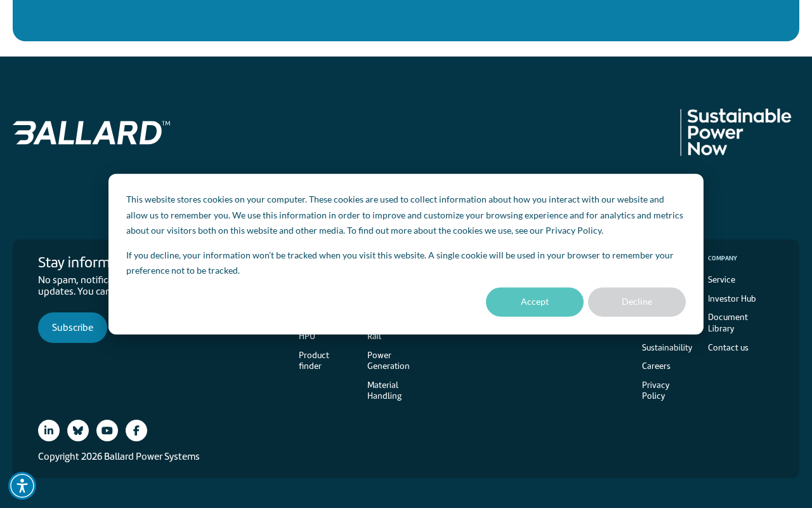The width and height of the screenshot is (812, 508).
Task: Open the Material Handling link
Action: point(384,391)
